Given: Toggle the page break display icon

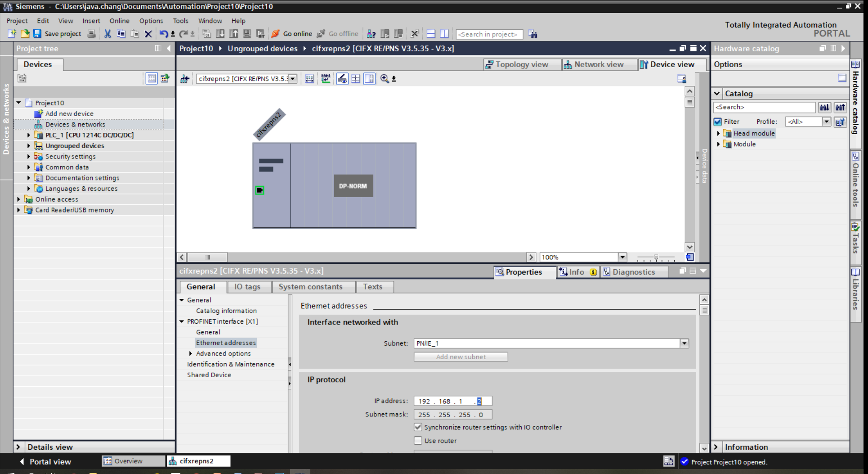Looking at the screenshot, I should [x=356, y=79].
